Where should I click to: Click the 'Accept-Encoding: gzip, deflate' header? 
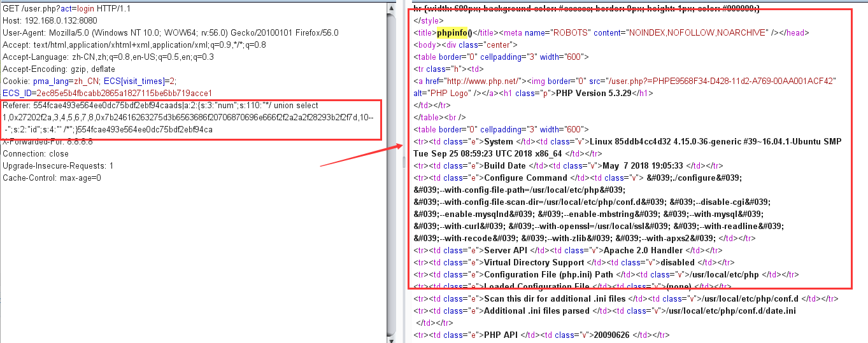click(59, 69)
